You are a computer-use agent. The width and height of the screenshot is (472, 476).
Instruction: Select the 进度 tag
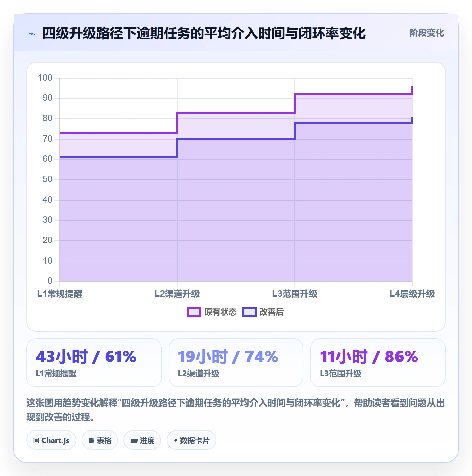click(142, 440)
